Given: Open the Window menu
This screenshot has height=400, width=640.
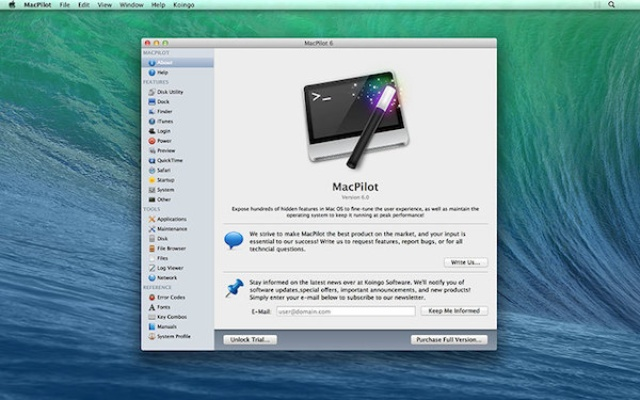Looking at the screenshot, I should (130, 5).
